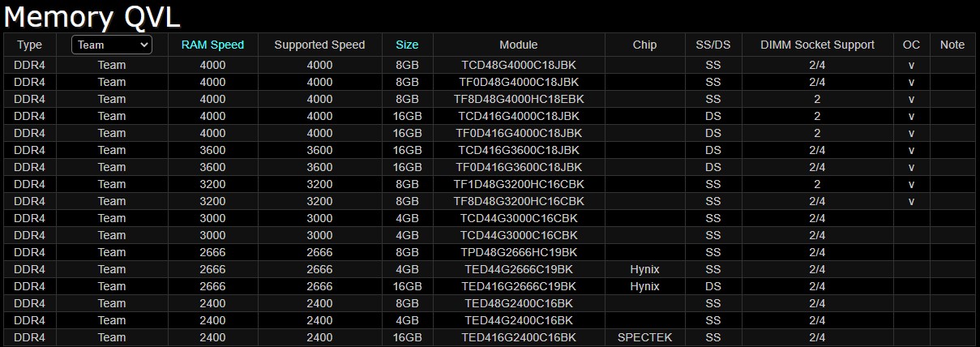This screenshot has height=347, width=980.
Task: Click Hynix chip for TED44G2666C19BK row
Action: point(644,269)
